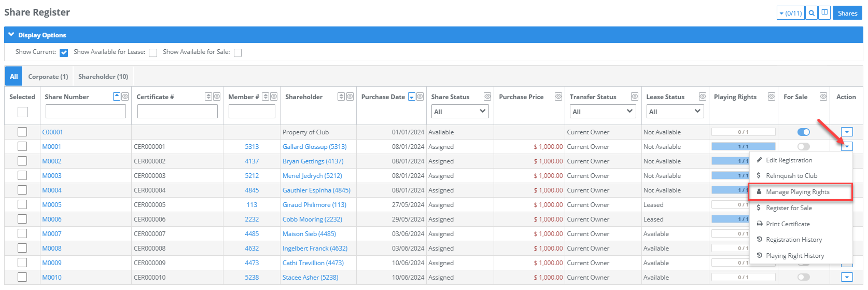Sort by Purchase Date using its arrow icon

[x=412, y=96]
